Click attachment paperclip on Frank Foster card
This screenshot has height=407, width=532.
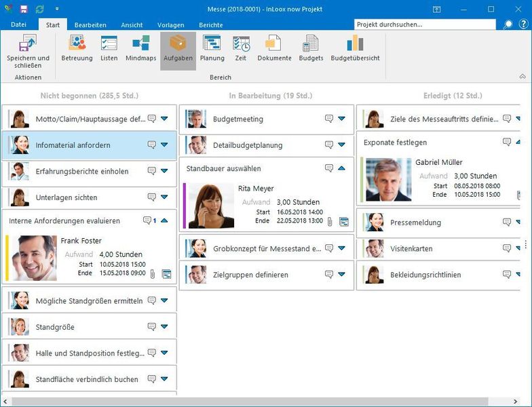click(x=152, y=274)
